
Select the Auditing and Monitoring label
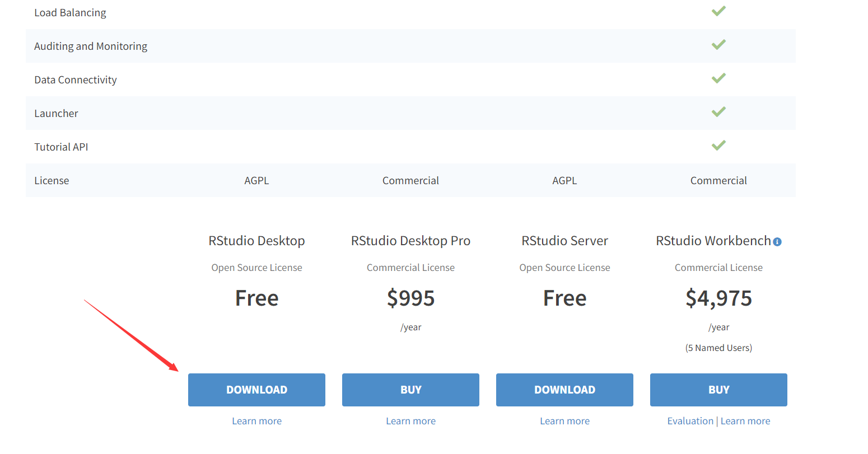[x=91, y=46]
